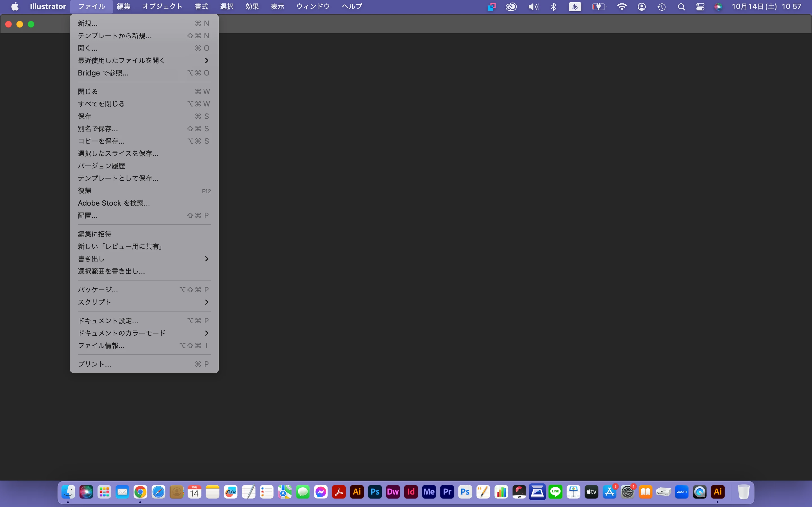Click the date and time display
812x507 pixels.
coord(766,7)
